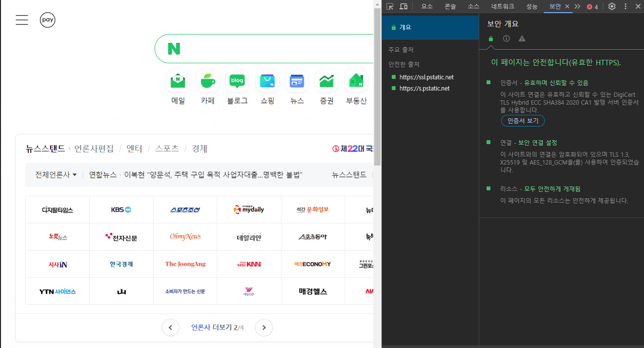Open 데일리안 news logo
This screenshot has width=644, height=348.
tap(249, 237)
